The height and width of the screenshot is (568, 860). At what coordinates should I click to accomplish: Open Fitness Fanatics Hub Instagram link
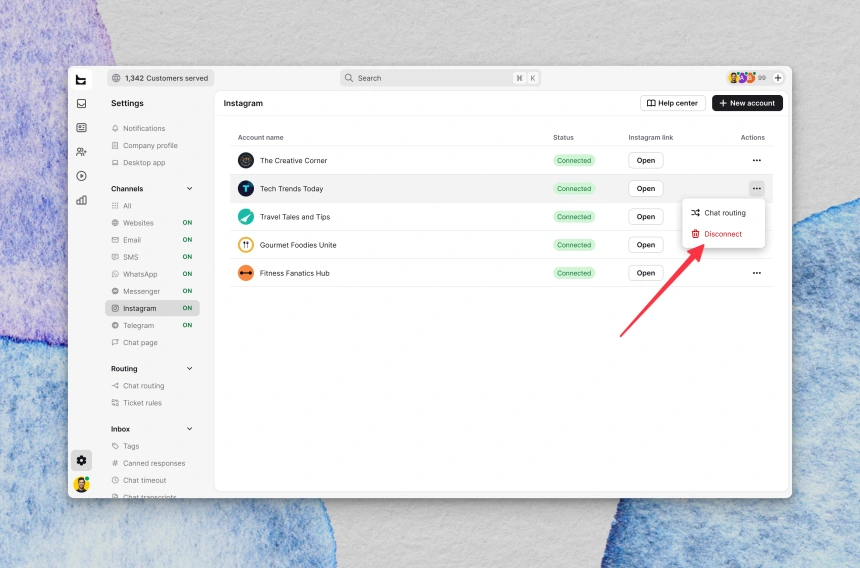point(646,273)
